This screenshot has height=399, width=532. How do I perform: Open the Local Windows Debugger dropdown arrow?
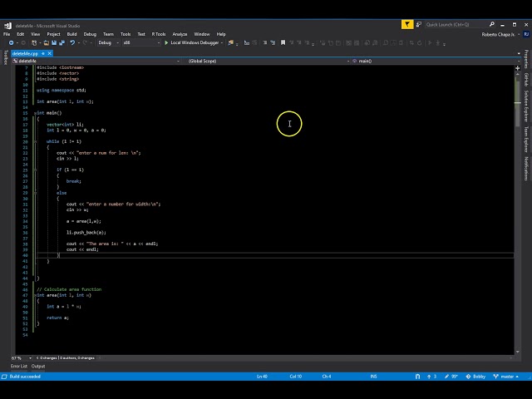pyautogui.click(x=222, y=42)
